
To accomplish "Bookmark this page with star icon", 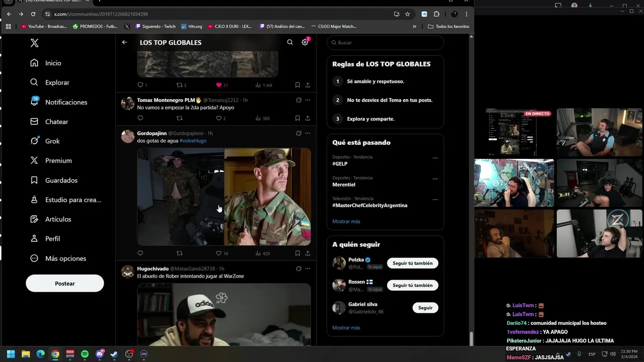I will point(408,14).
